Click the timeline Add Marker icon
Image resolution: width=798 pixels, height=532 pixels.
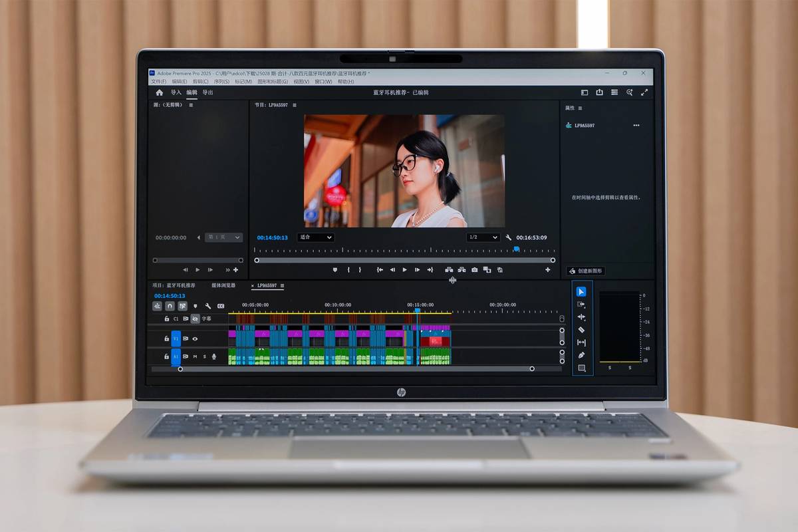195,306
